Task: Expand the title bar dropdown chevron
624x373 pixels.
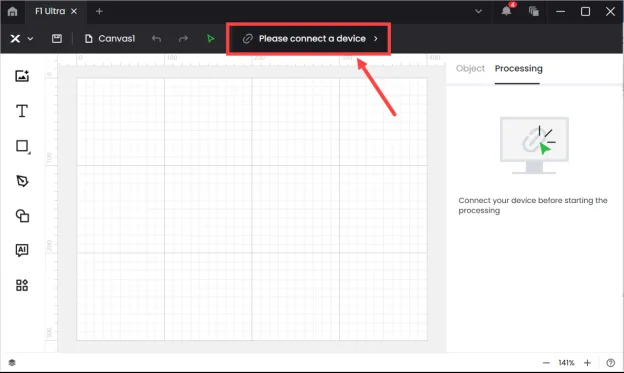Action: 478,11
